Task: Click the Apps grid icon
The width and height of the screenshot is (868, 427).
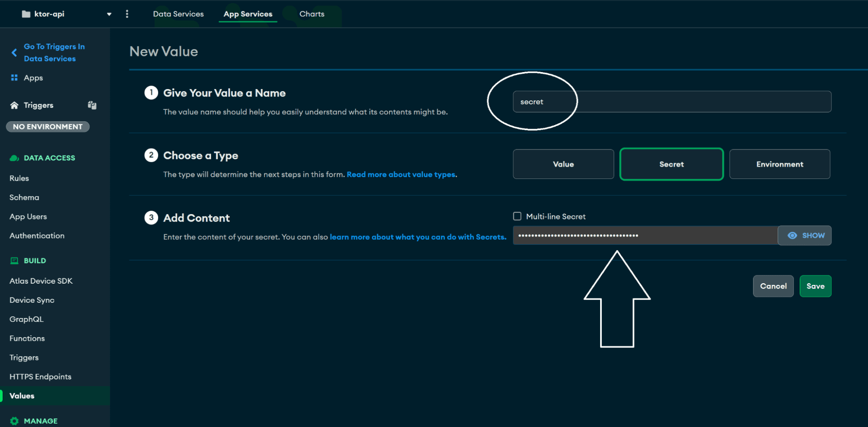Action: [x=14, y=78]
